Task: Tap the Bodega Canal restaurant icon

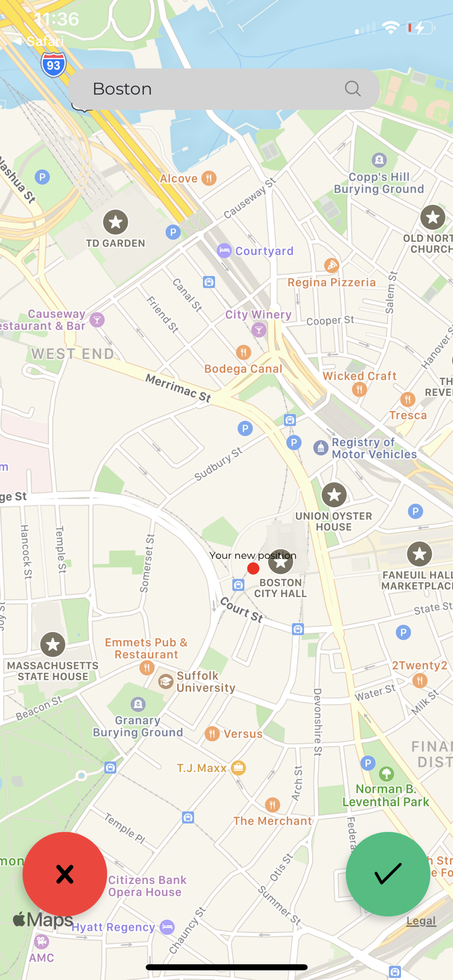Action: (244, 353)
